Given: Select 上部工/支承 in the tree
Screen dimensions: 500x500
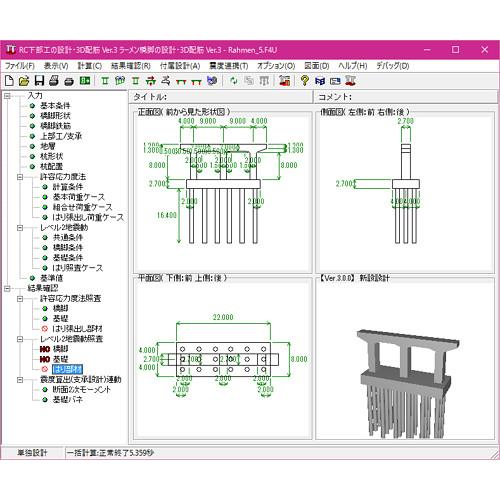Looking at the screenshot, I should (61, 136).
